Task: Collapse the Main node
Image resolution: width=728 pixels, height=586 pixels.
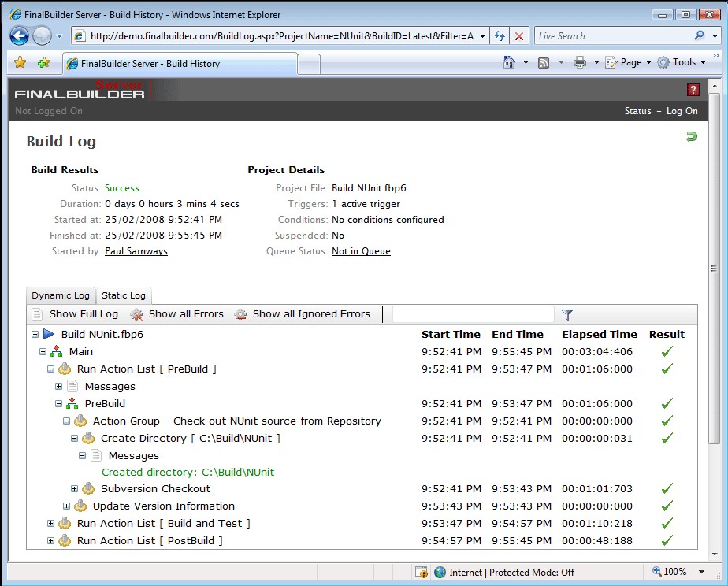Action: (x=43, y=352)
